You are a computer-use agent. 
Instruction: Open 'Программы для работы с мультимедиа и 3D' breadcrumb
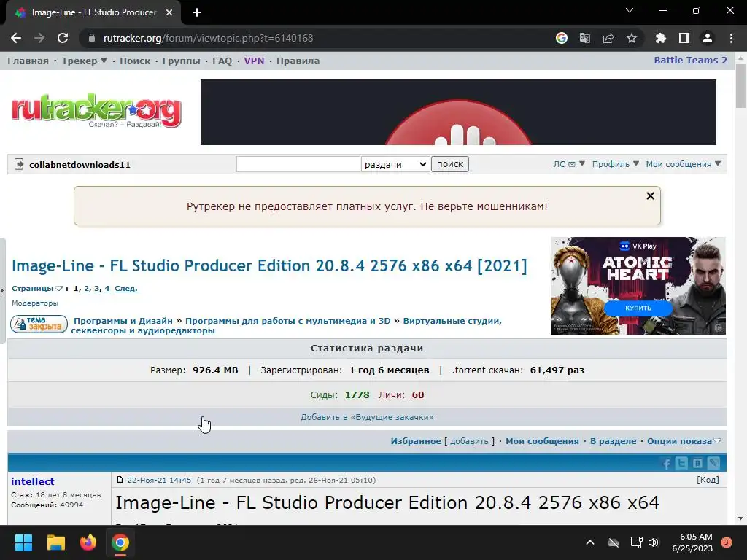point(287,321)
